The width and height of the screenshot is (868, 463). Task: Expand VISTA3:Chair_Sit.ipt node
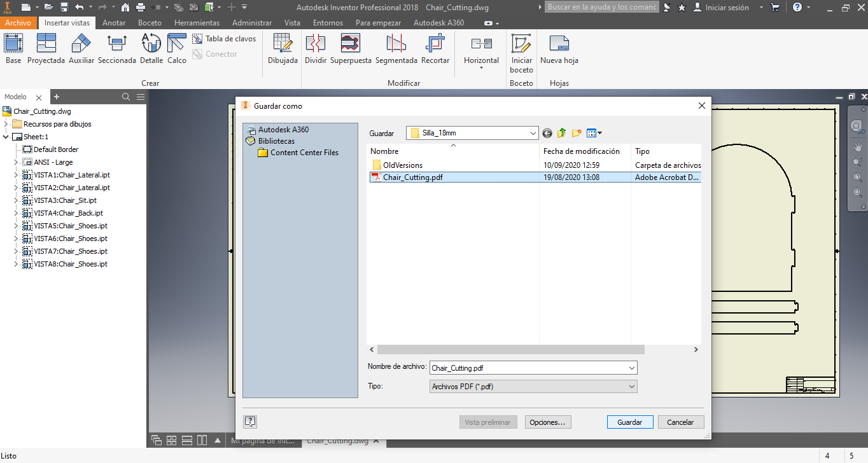pyautogui.click(x=17, y=200)
